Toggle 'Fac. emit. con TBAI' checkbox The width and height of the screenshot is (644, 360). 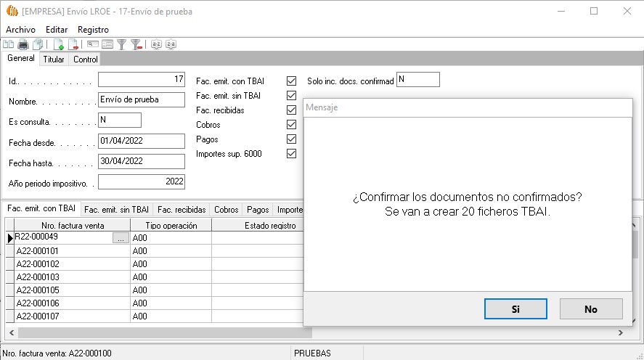tap(292, 81)
